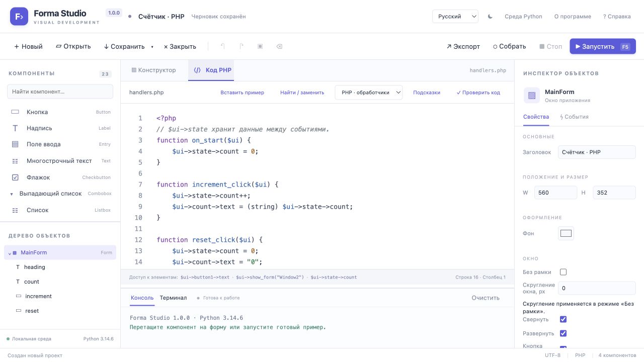Click the undo arrow in the toolbar
Viewport: 644px width, 362px height.
click(222, 46)
